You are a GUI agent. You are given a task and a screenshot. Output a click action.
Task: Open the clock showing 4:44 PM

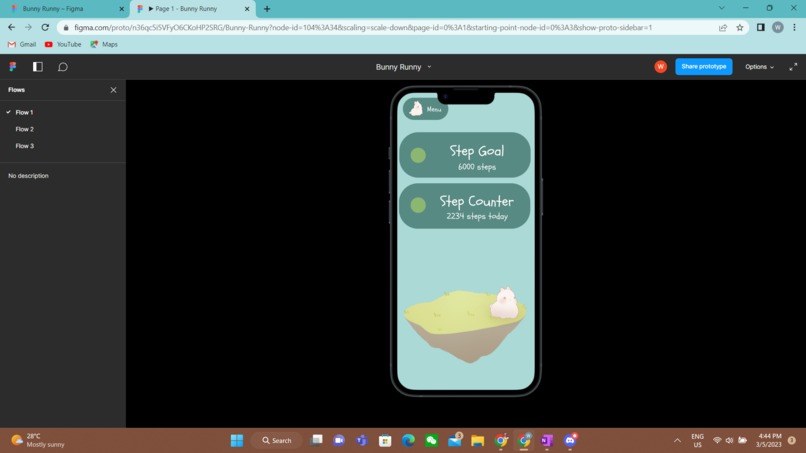coord(768,441)
